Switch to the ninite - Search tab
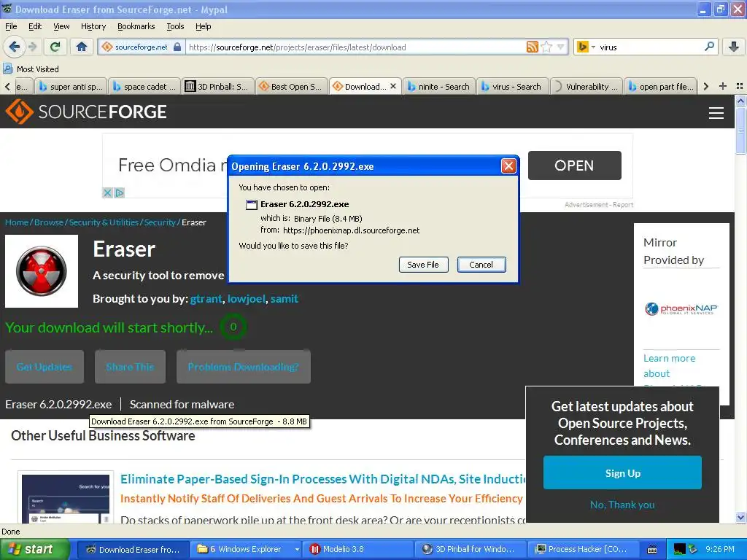Viewport: 747px width, 560px height. pyautogui.click(x=439, y=87)
